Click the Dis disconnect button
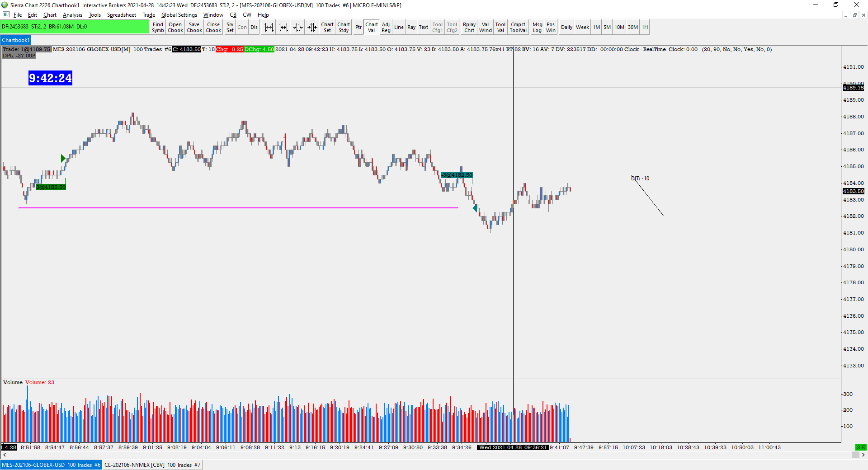The width and height of the screenshot is (868, 470). tap(254, 27)
